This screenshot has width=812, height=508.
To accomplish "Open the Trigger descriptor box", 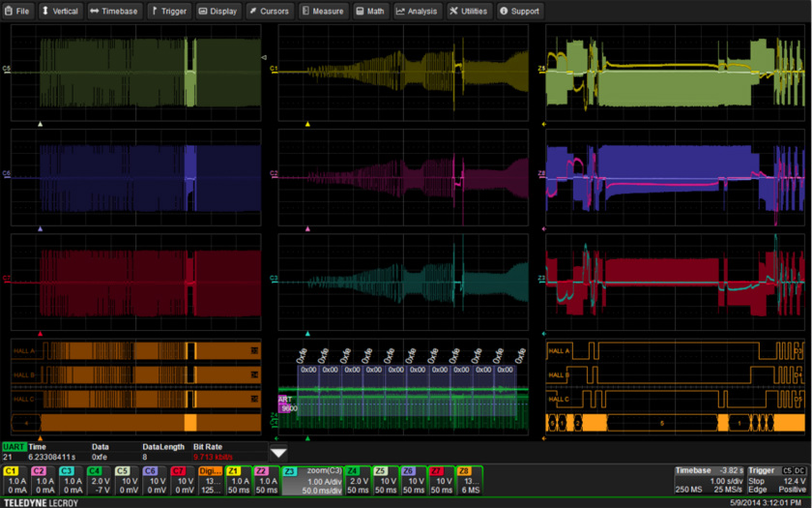I will [777, 480].
